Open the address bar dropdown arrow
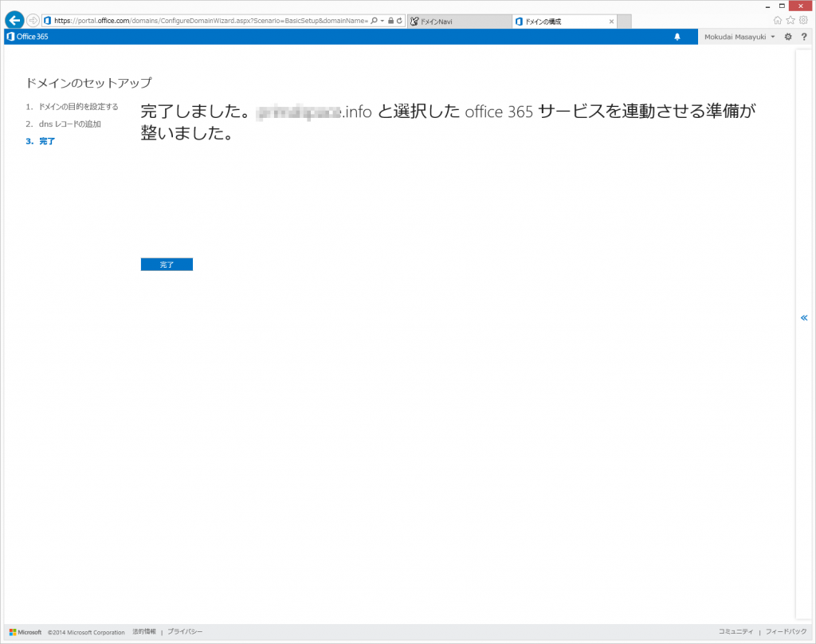The image size is (816, 644). pos(382,21)
